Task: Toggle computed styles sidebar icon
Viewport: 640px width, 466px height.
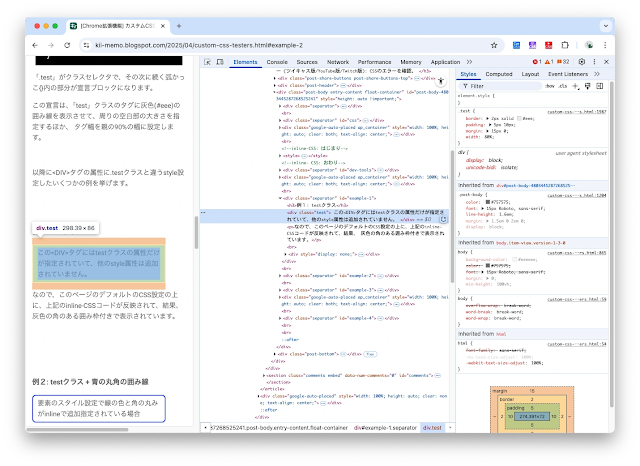Action: (600, 86)
